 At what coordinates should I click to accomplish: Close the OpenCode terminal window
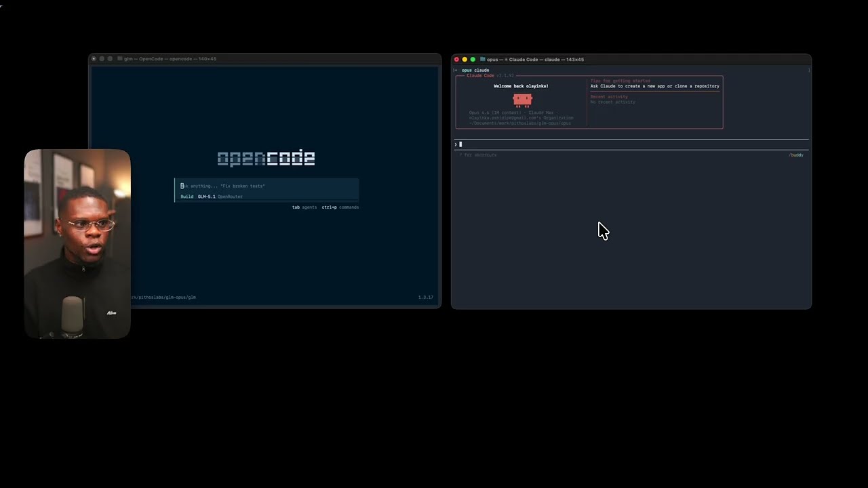94,59
